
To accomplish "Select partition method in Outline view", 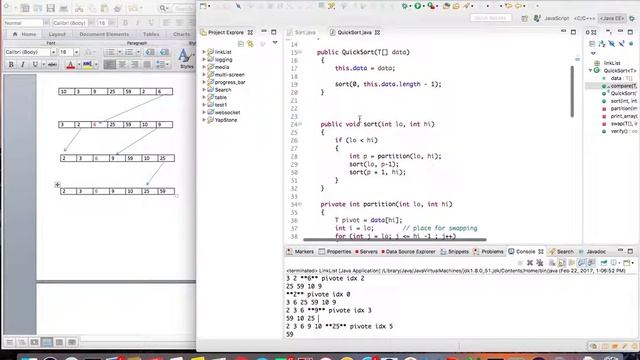I will tap(623, 109).
